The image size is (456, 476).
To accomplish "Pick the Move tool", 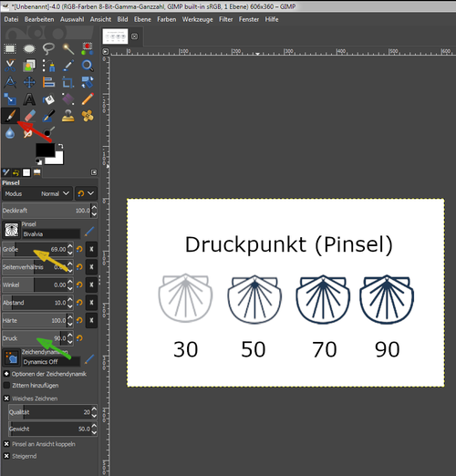I will (x=29, y=82).
